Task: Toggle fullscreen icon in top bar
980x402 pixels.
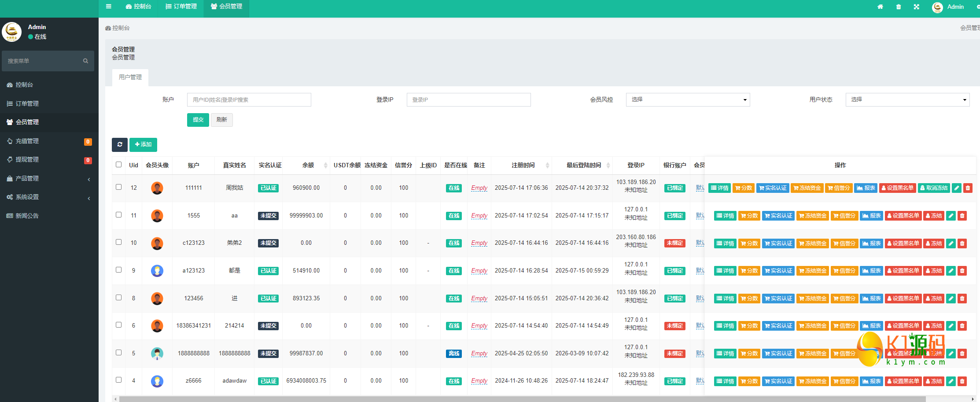Action: [x=917, y=7]
